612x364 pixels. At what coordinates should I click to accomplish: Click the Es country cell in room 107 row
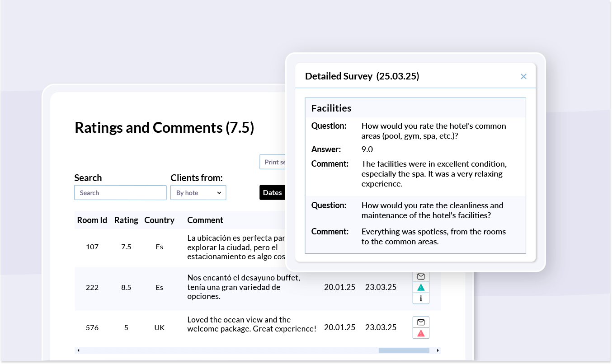click(159, 247)
